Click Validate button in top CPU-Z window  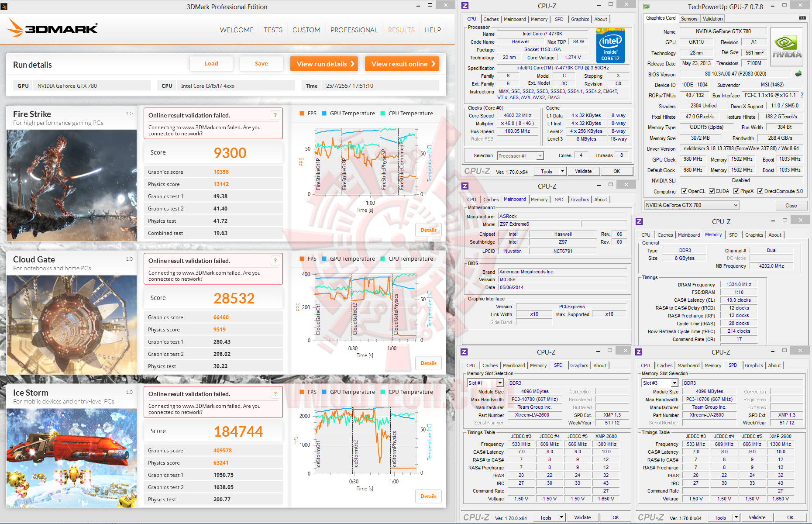tap(583, 171)
